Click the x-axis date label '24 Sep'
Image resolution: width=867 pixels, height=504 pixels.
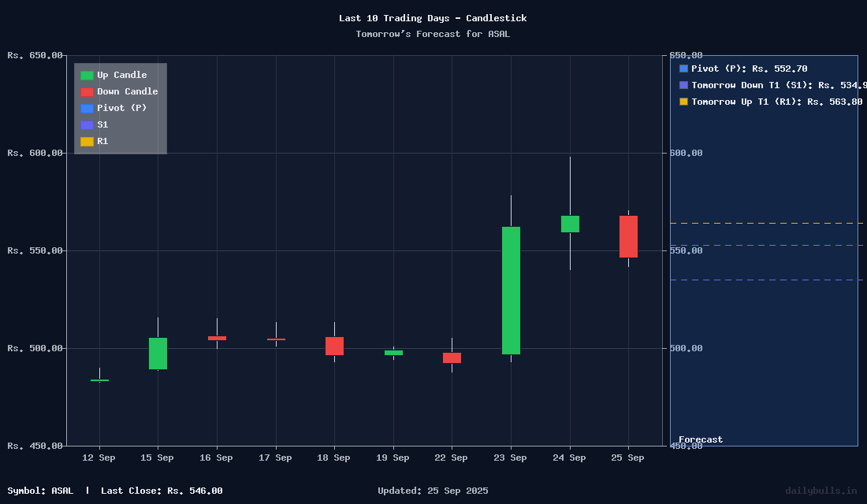[569, 458]
